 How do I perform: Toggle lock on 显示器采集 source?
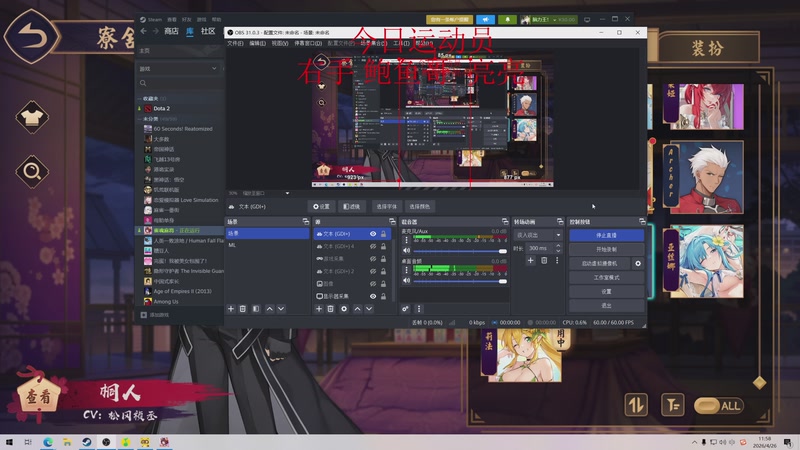pos(383,296)
